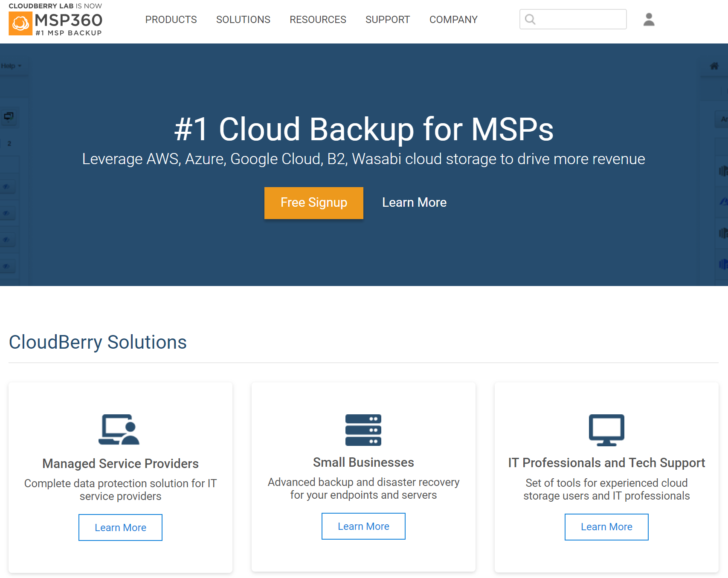Click the MSP360 orange cloud logo
Screen dimensions: 728x578
(20, 23)
